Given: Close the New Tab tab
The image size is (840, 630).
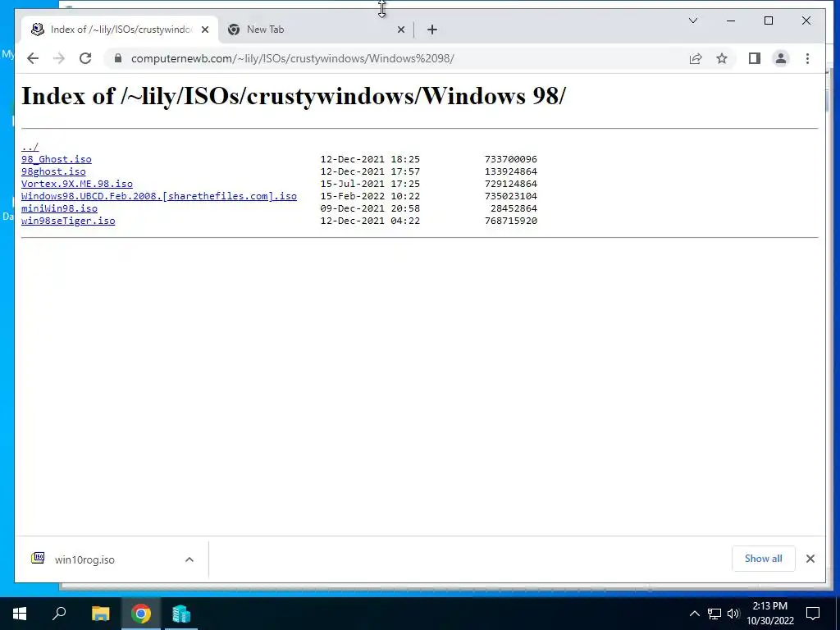Looking at the screenshot, I should (400, 30).
